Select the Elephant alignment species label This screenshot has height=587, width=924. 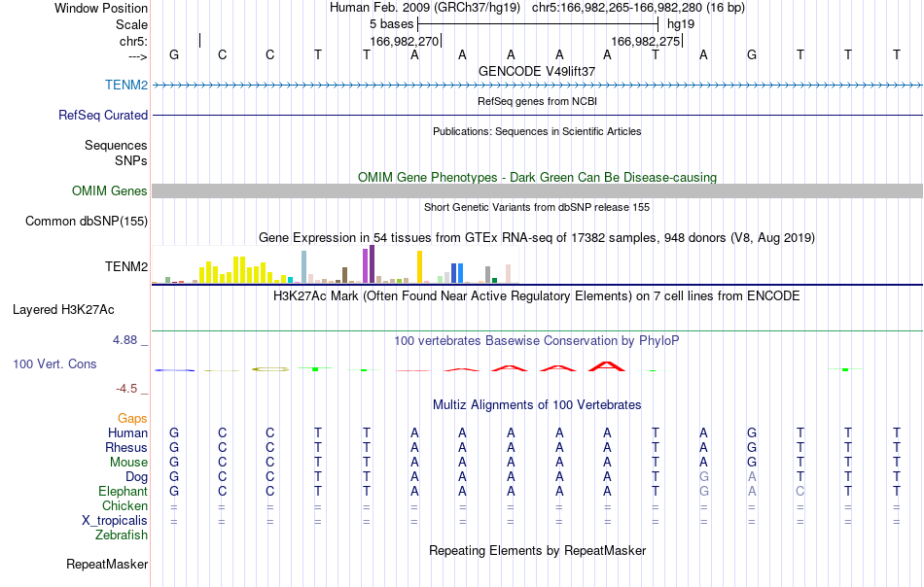click(x=123, y=491)
